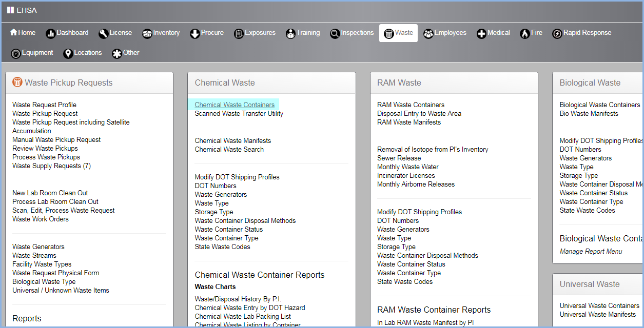Open RAM Waste Containers
This screenshot has width=644, height=328.
[411, 105]
